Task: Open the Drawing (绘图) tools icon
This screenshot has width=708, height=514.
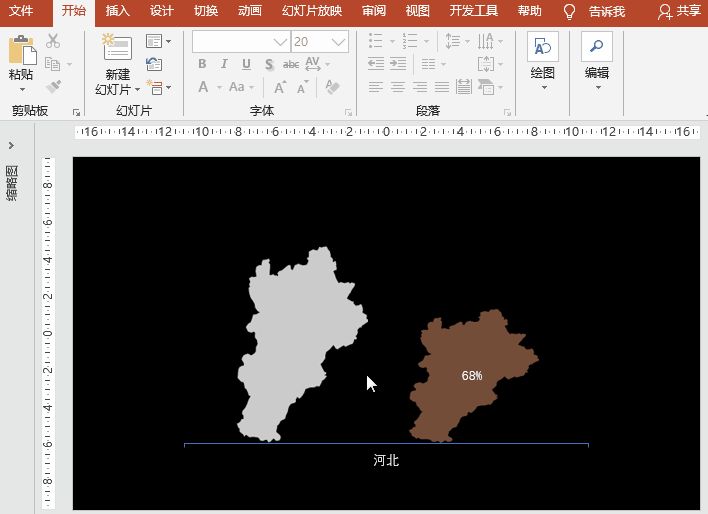Action: [543, 48]
